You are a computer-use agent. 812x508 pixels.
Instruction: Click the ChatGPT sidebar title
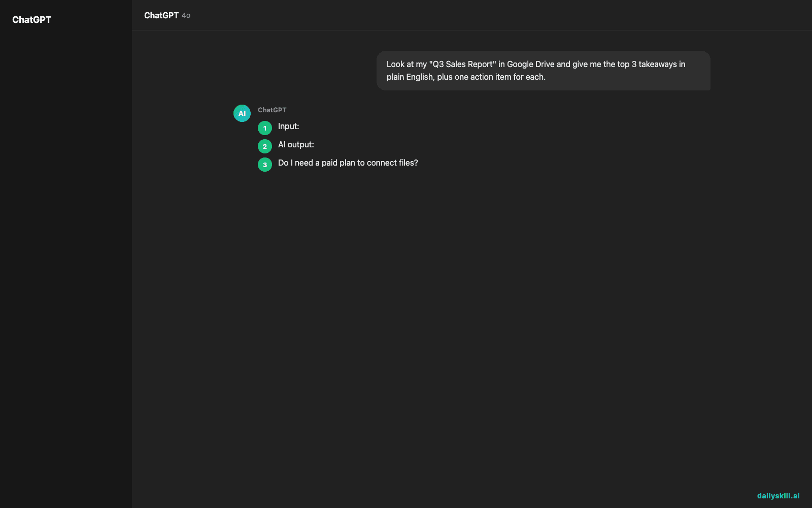(31, 20)
